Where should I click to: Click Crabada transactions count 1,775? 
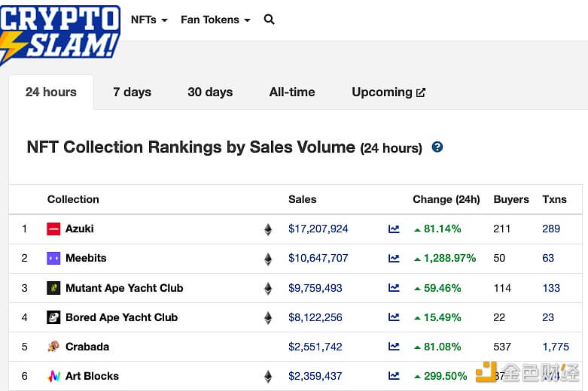[556, 347]
